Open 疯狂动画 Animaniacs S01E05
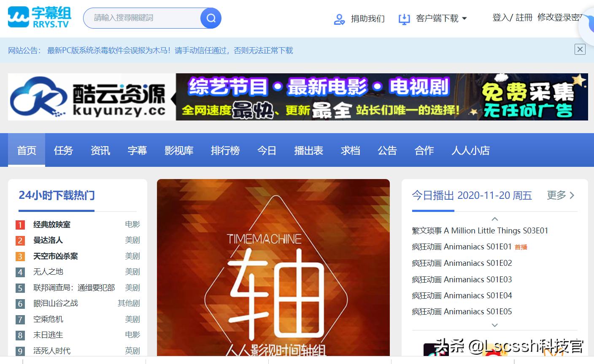Screen dimensions: 594x364 462,311
